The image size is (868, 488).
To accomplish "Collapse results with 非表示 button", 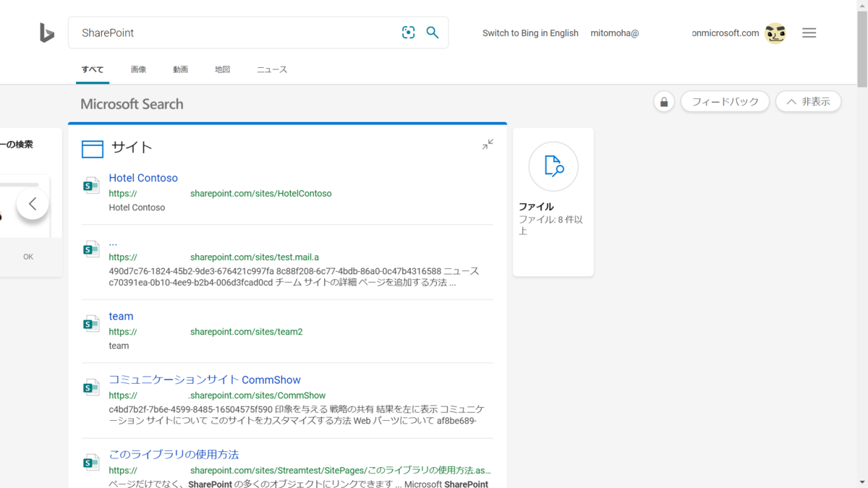I will point(808,102).
